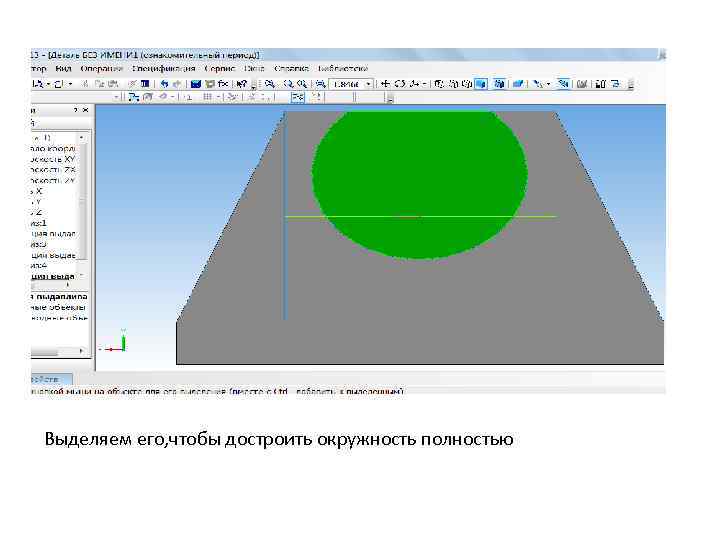
Task: Close the model tree panel
Action: pos(85,111)
